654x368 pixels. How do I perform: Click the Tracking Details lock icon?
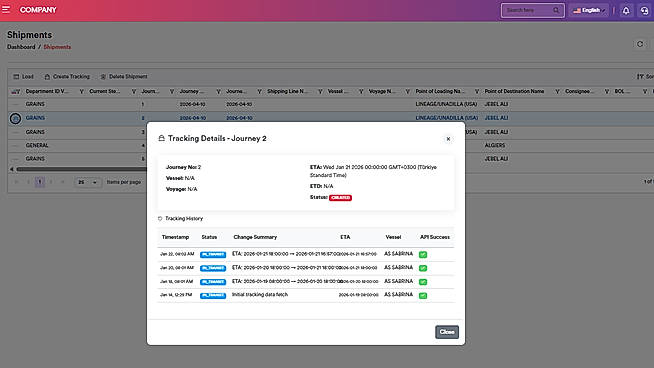pos(161,138)
